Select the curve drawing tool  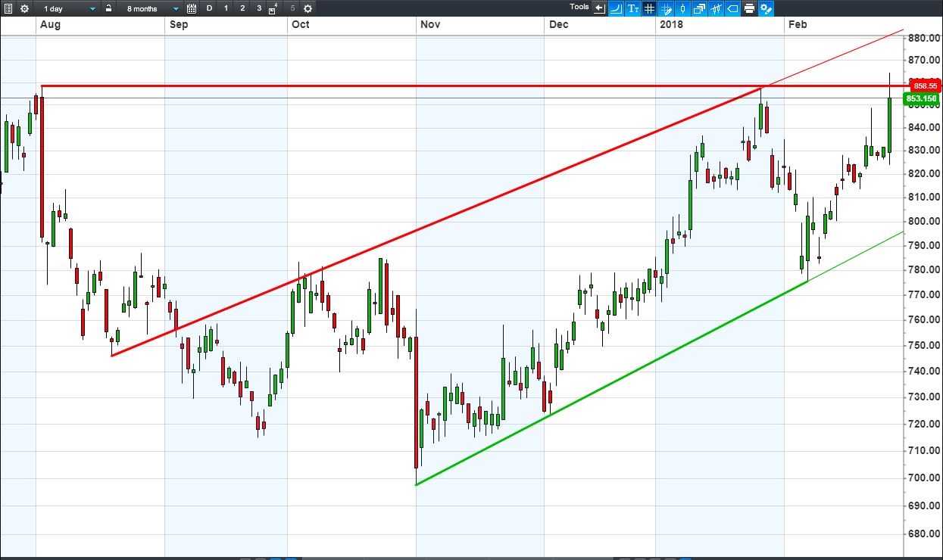(x=617, y=8)
